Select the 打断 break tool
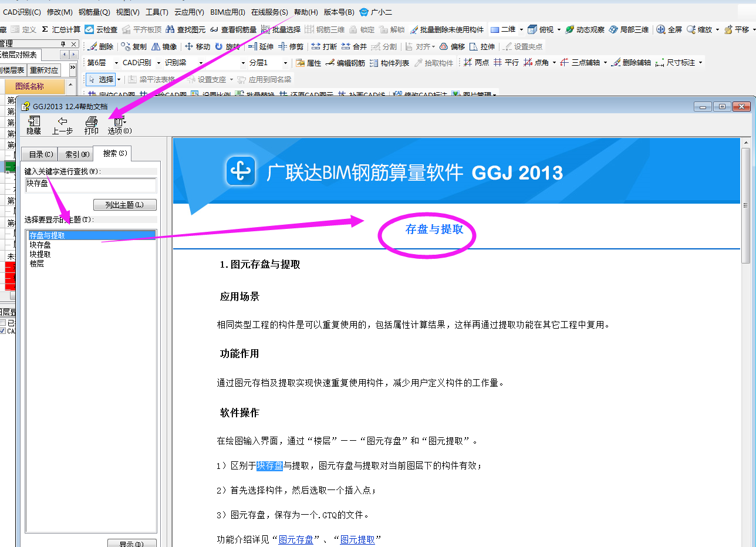 [x=324, y=46]
